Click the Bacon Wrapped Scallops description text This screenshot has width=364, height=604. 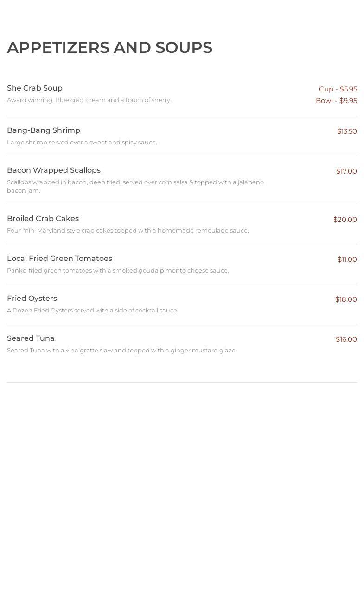[135, 186]
